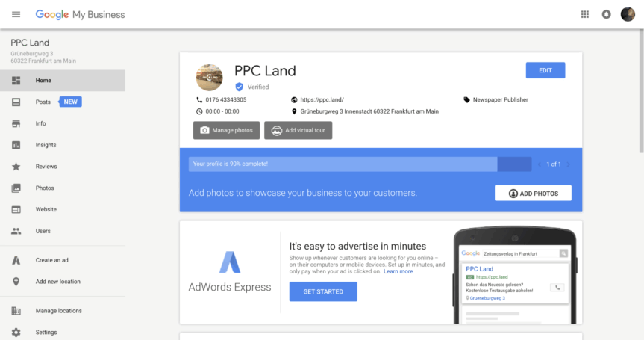
Task: Click the Info storefront icon
Action: [16, 123]
